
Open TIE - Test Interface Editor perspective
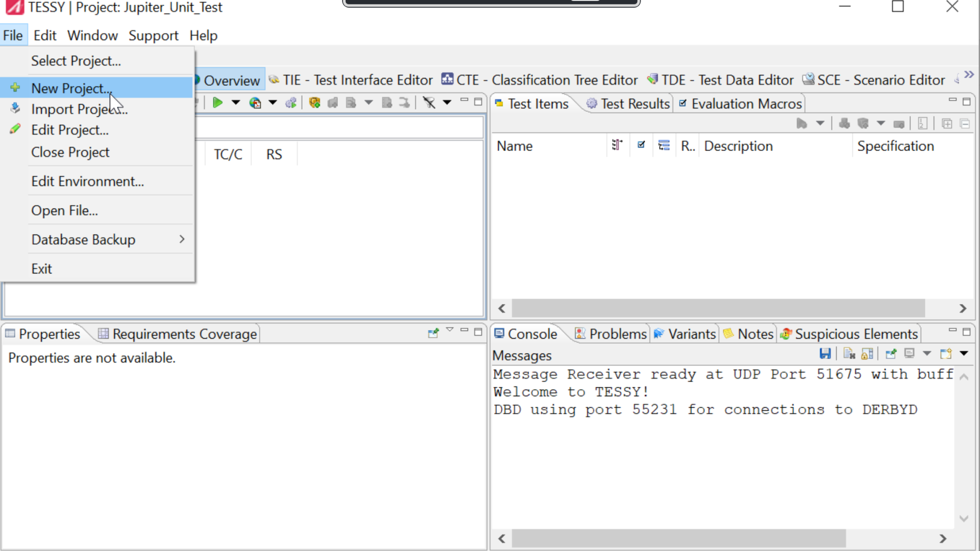tap(351, 80)
